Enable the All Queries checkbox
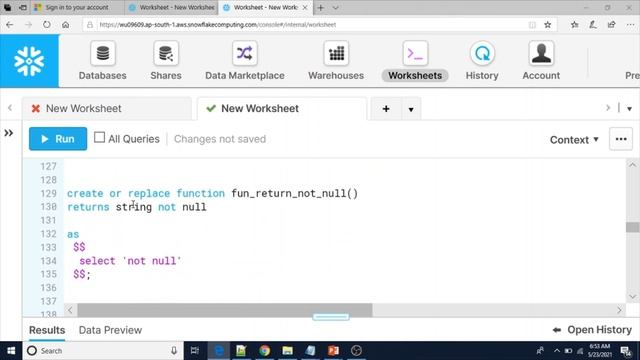This screenshot has width=640, height=360. [x=99, y=138]
